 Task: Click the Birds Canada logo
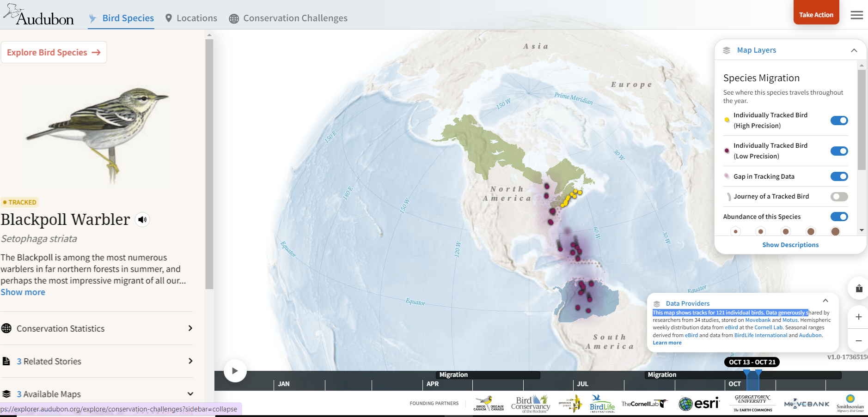[489, 404]
